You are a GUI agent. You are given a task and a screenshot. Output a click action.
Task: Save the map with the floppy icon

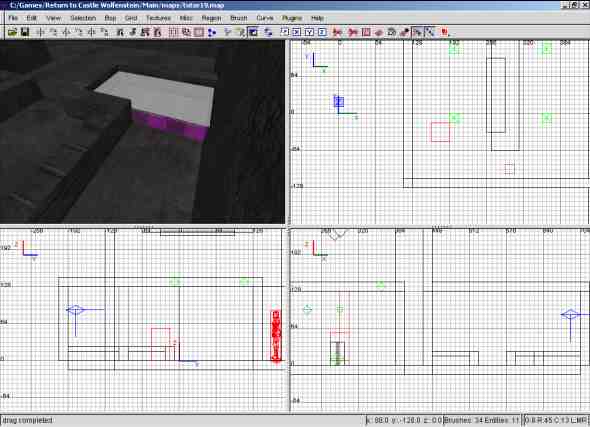pos(25,32)
